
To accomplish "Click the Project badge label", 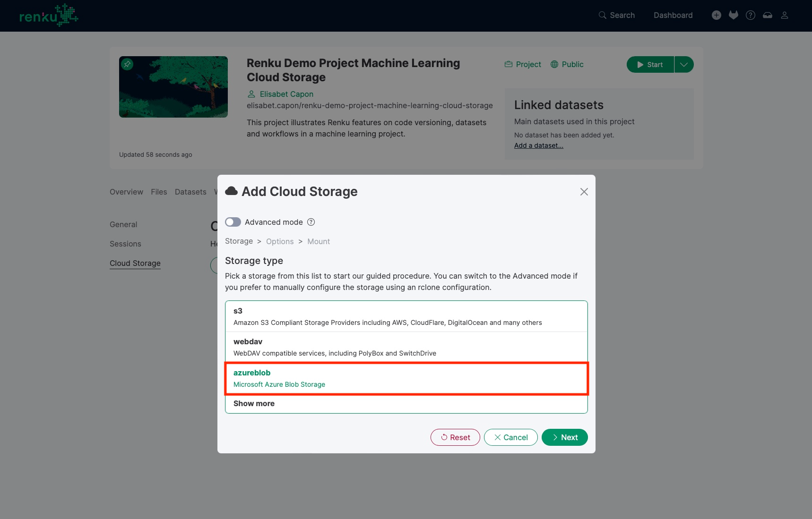I will coord(523,64).
